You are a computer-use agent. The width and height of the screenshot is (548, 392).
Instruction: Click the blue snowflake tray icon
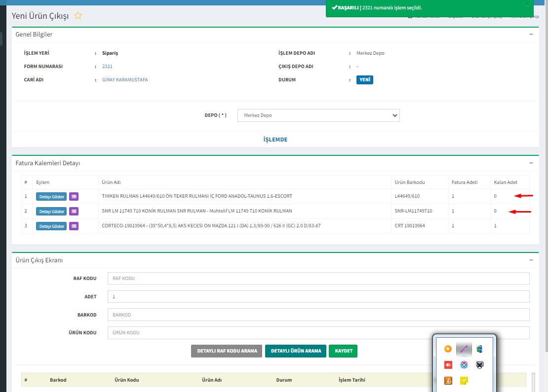pyautogui.click(x=464, y=365)
